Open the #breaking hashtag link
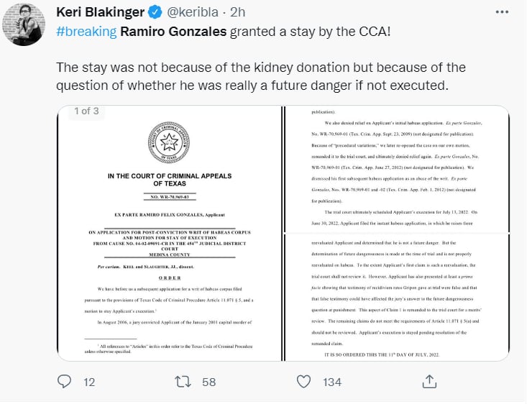This screenshot has height=404, width=532. [x=86, y=32]
